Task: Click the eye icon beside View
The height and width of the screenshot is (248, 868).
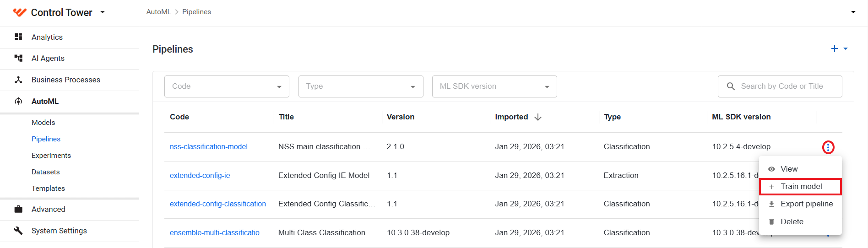Action: coord(771,169)
